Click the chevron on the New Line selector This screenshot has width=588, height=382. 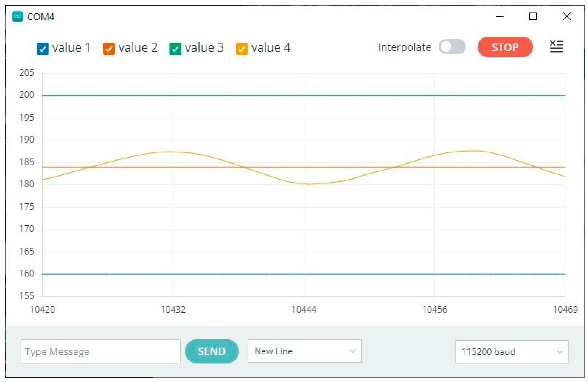coord(352,351)
